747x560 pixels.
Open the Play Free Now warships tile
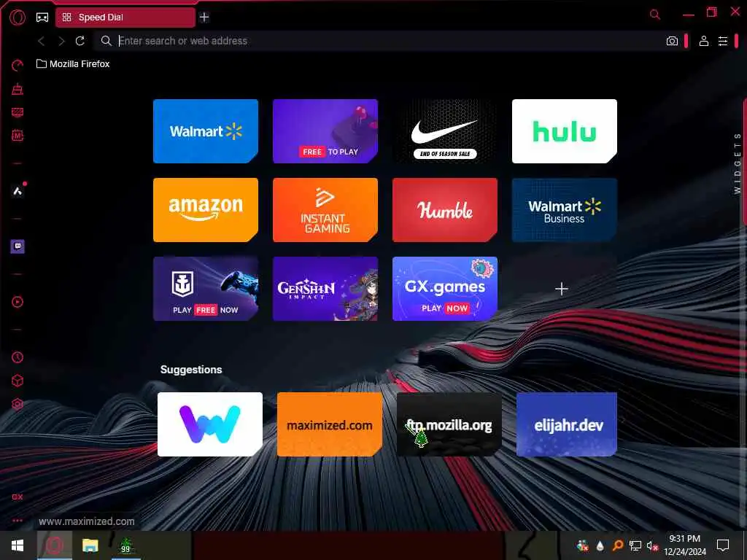click(205, 289)
